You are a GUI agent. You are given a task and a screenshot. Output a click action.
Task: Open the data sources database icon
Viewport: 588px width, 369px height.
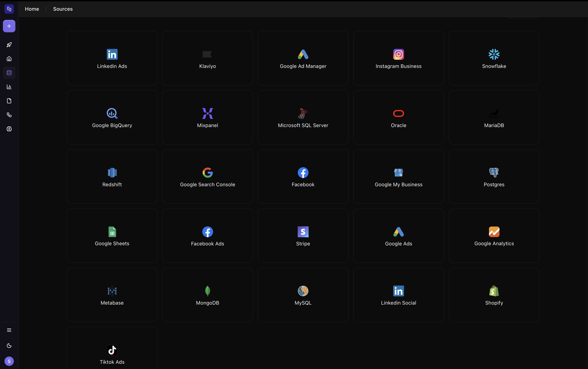[9, 72]
